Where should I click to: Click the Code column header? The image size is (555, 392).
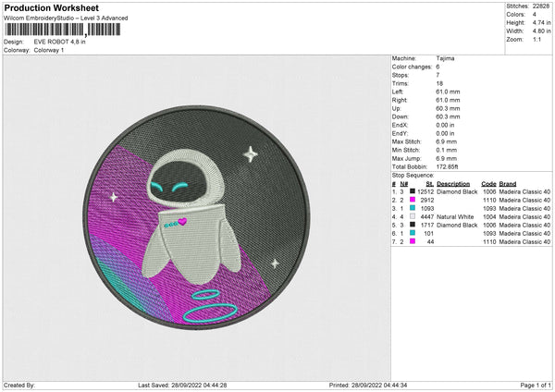[488, 184]
